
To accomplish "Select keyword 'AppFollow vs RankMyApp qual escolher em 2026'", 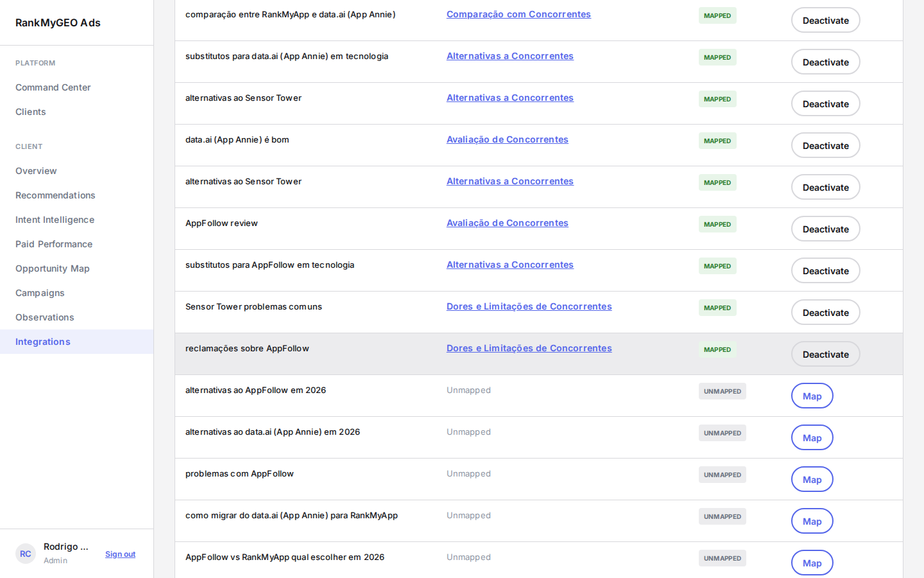I will pos(285,557).
